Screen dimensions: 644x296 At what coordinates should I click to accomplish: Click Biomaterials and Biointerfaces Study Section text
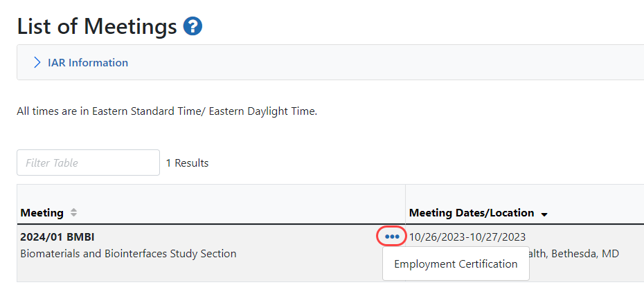click(128, 254)
